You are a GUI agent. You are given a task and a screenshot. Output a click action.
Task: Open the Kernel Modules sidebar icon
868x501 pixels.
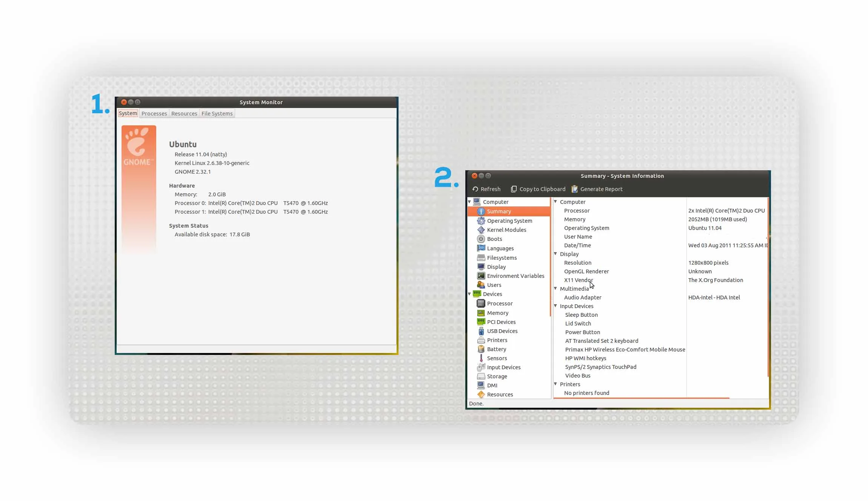(x=481, y=230)
